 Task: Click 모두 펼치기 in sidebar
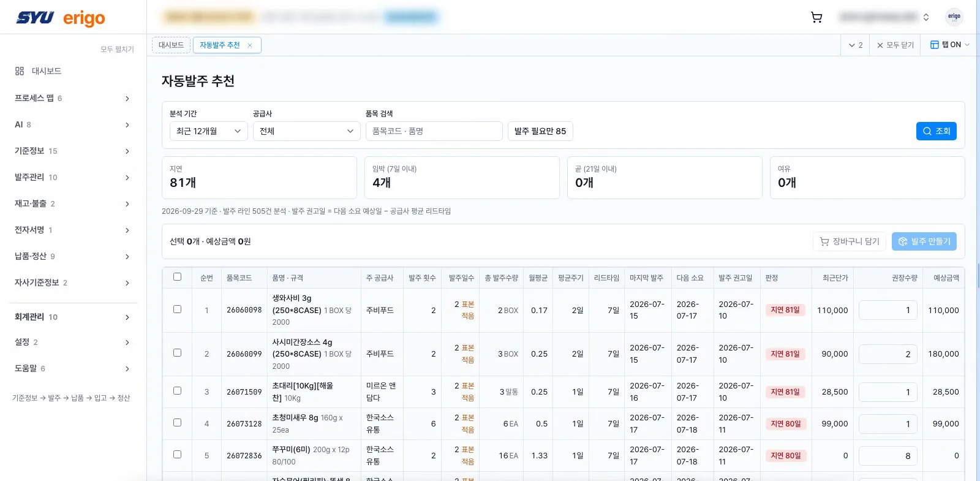(x=117, y=49)
